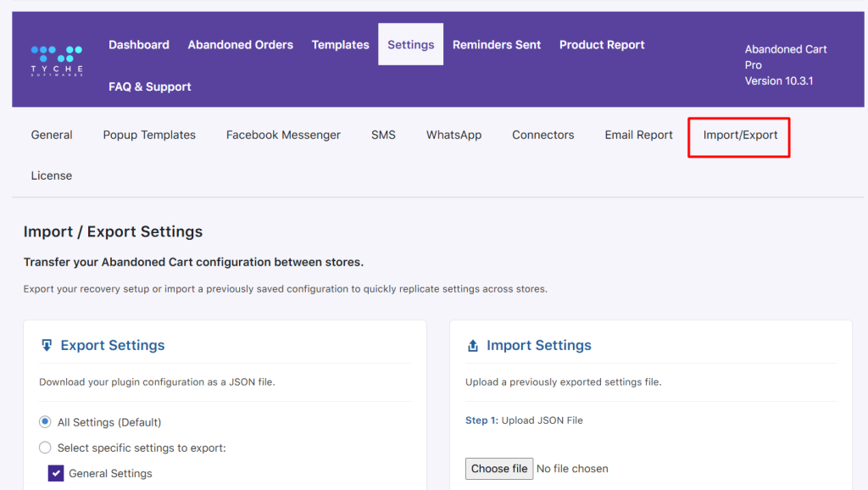Click the Choose file button
The height and width of the screenshot is (490, 868).
coord(499,469)
